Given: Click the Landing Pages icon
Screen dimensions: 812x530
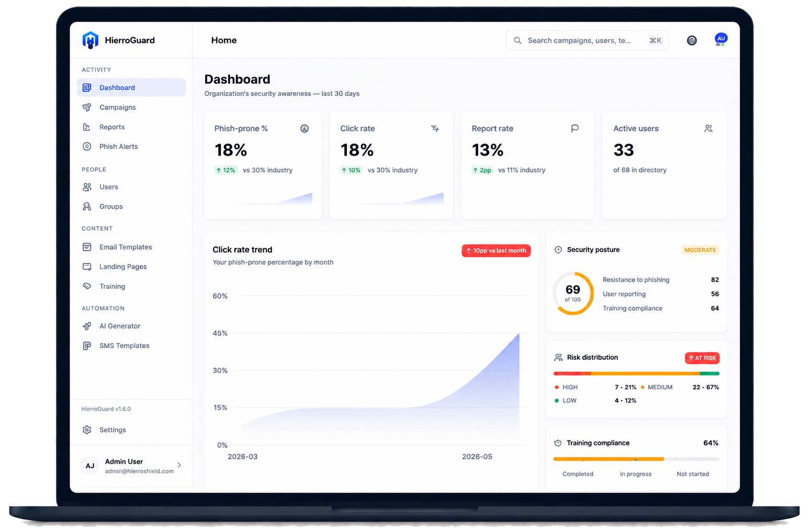Looking at the screenshot, I should 87,267.
